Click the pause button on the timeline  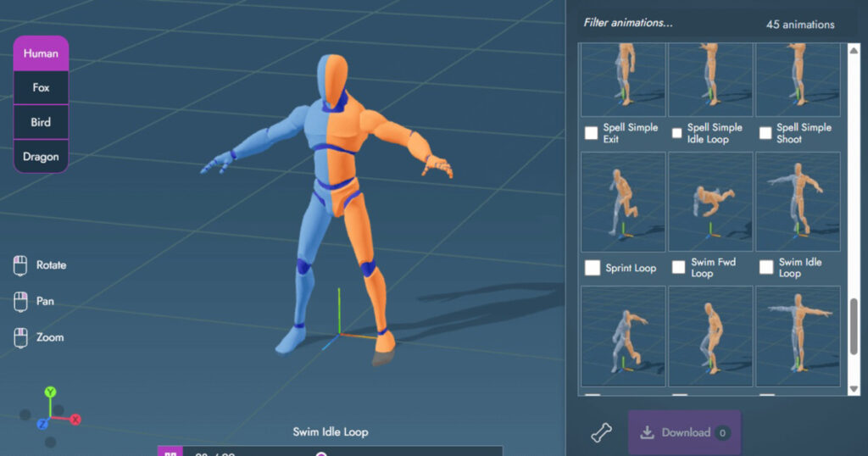[170, 452]
